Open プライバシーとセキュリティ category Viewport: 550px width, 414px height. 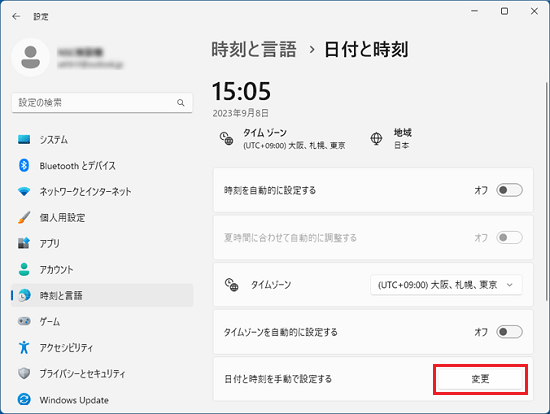click(x=102, y=373)
